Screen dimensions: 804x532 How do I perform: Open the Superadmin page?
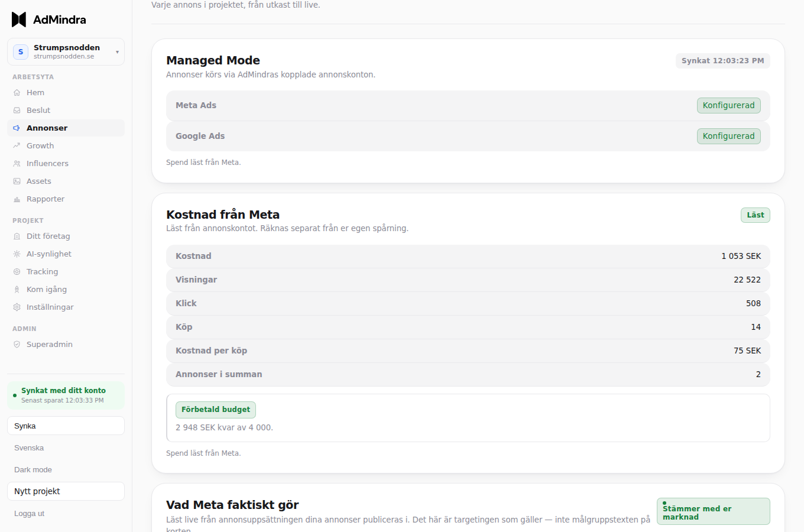coord(66,345)
